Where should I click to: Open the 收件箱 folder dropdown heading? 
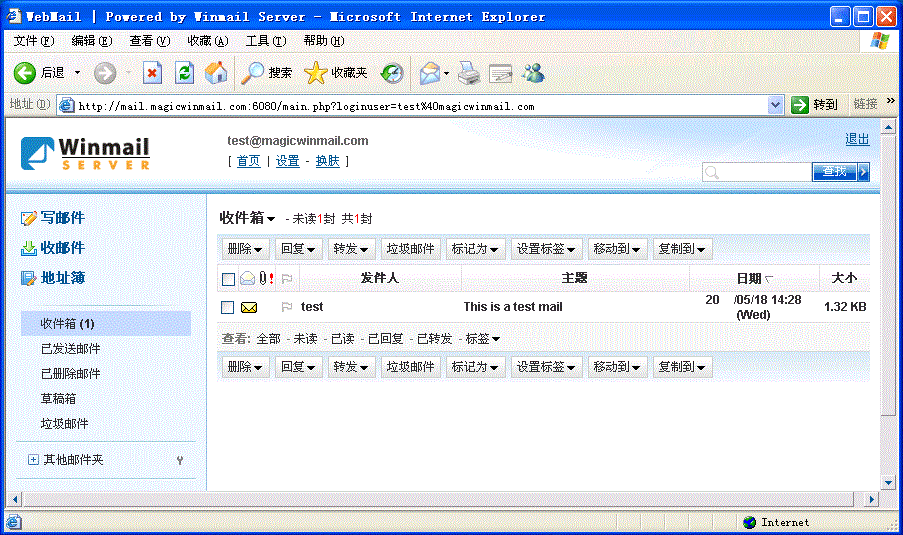click(x=247, y=218)
